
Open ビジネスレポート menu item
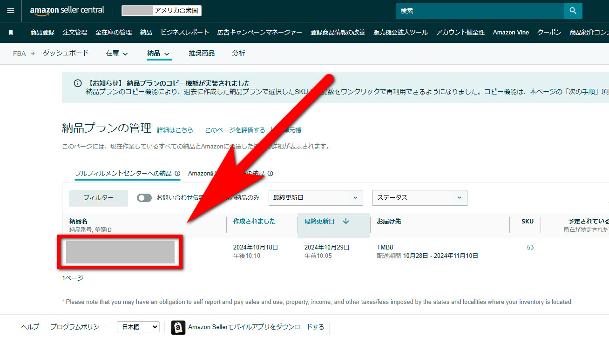(x=185, y=33)
